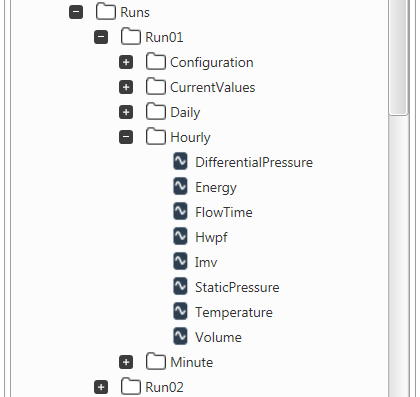The image size is (420, 397).
Task: Click the vertical scrollbar thumb
Action: 398,57
